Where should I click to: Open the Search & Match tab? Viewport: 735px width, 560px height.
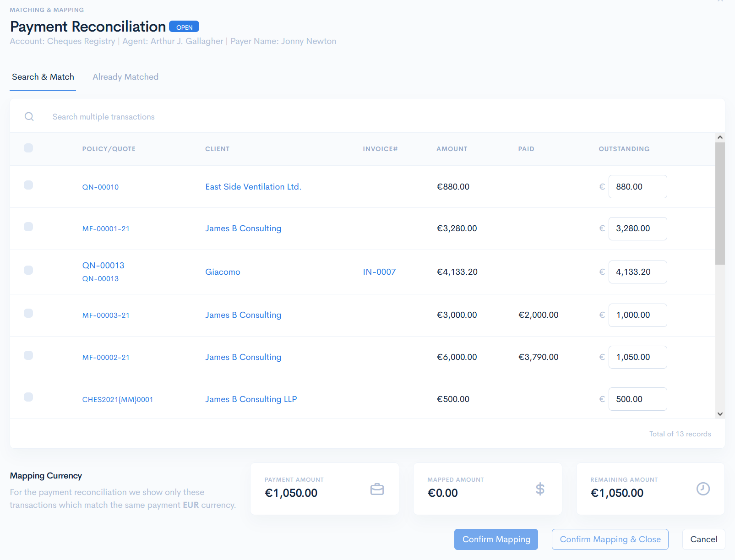pos(43,77)
